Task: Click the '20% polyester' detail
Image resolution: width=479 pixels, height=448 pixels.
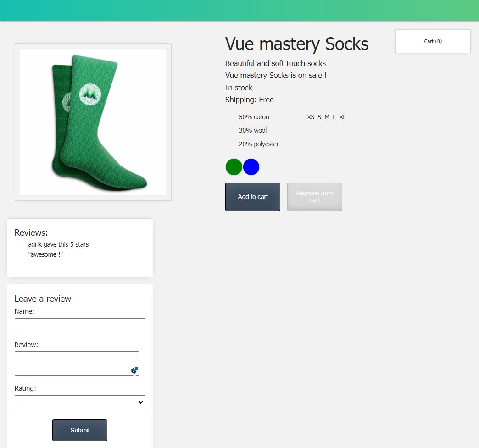Action: 259,144
